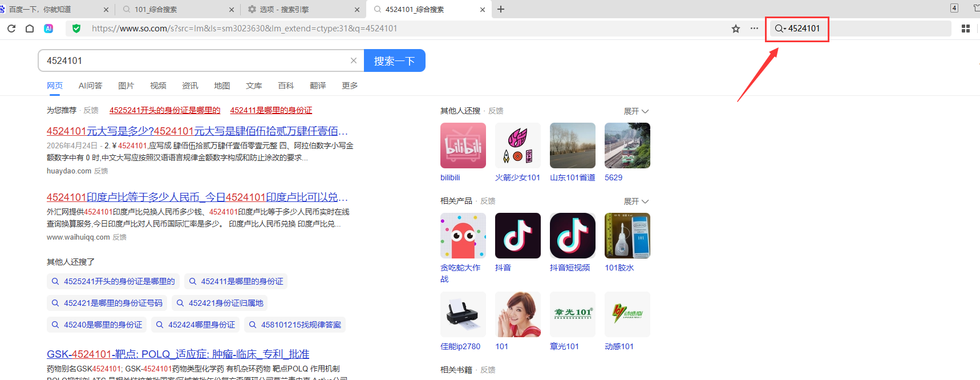This screenshot has height=380, width=980.
Task: Select the AI问答 search category
Action: pos(90,86)
